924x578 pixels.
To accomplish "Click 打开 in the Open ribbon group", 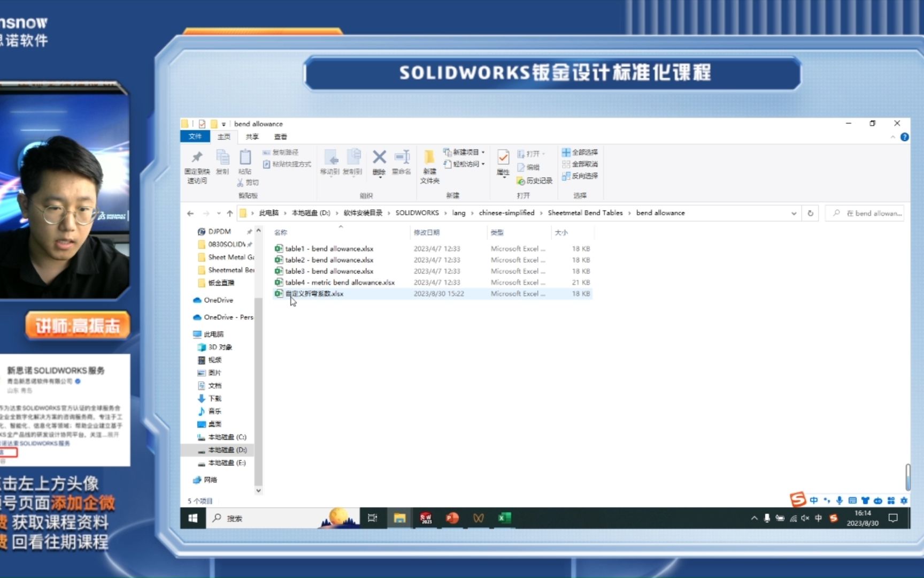I will pyautogui.click(x=531, y=154).
